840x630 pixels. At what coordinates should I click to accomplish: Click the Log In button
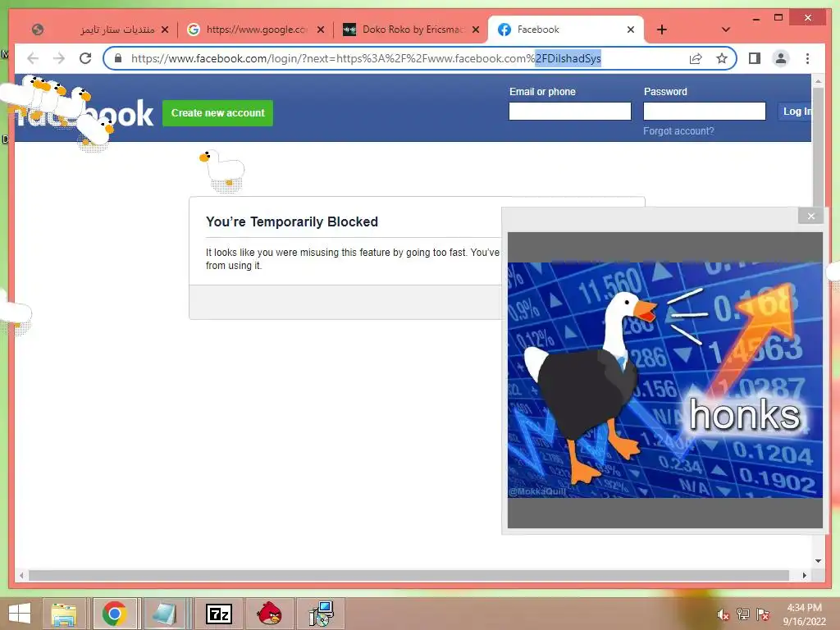click(x=795, y=112)
